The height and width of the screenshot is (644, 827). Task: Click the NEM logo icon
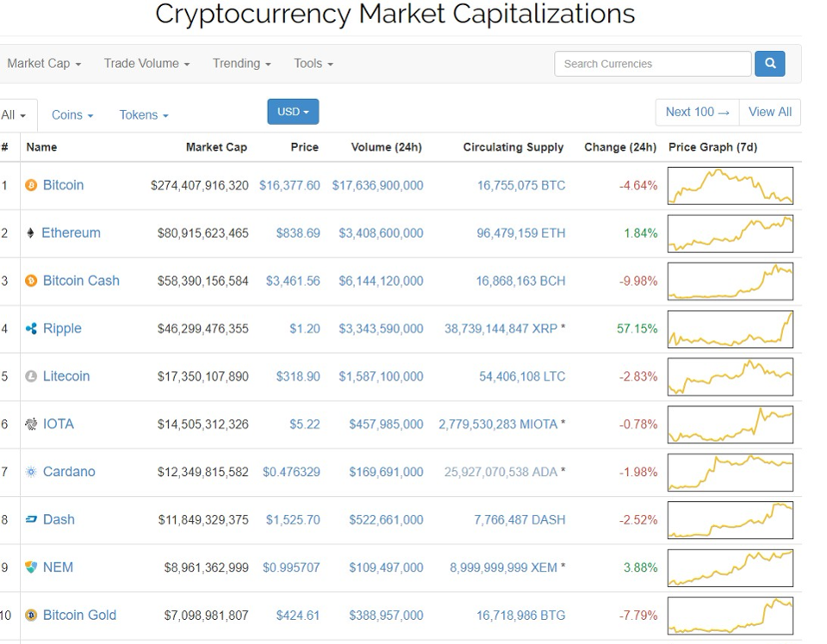[x=32, y=567]
